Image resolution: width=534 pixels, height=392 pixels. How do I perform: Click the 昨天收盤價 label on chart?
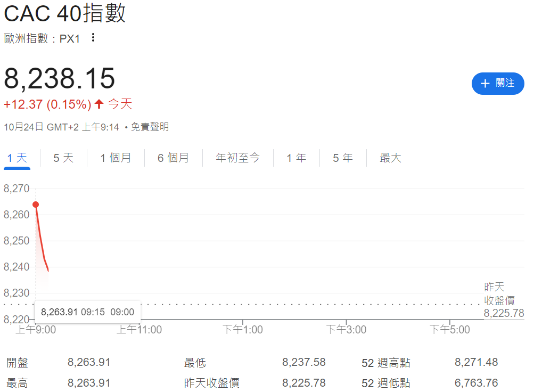point(499,294)
